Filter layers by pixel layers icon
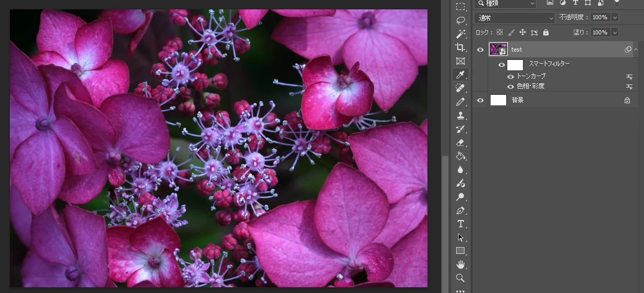 click(550, 3)
